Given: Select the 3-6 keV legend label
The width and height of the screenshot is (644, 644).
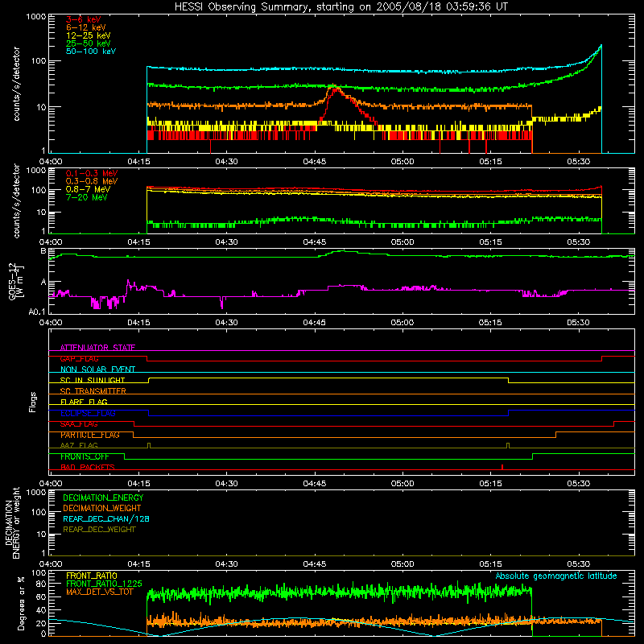Looking at the screenshot, I should (84, 19).
